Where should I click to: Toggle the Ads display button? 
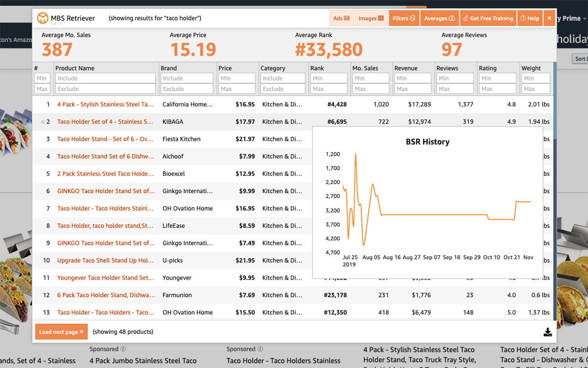tap(341, 18)
